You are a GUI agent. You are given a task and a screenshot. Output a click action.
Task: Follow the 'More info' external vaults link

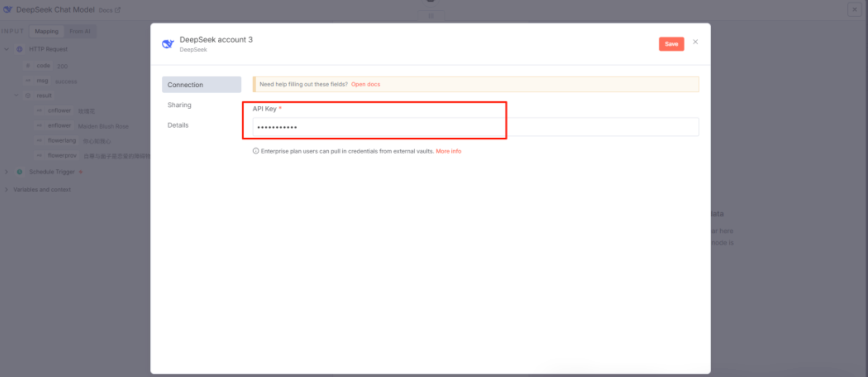pos(448,151)
